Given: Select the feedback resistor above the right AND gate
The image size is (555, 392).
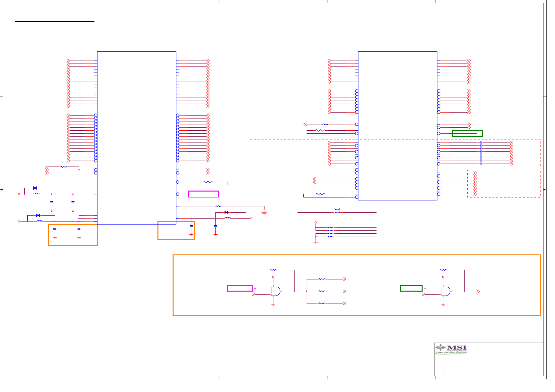Looking at the screenshot, I should (443, 270).
